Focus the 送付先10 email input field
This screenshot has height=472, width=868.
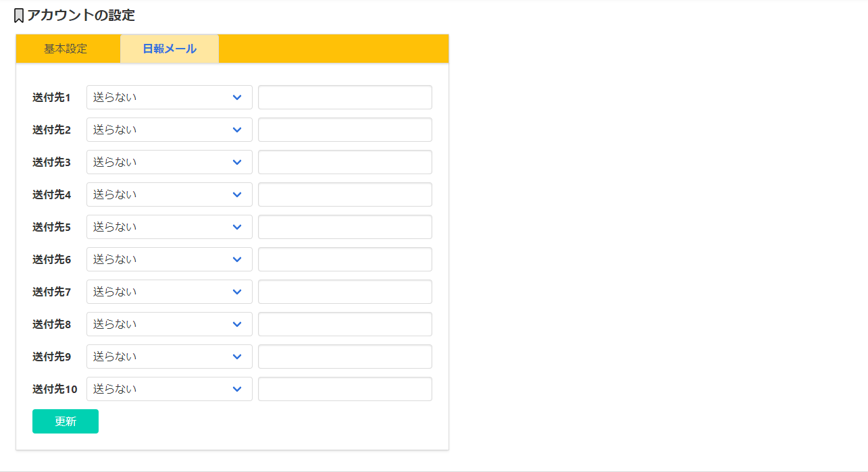click(x=345, y=389)
